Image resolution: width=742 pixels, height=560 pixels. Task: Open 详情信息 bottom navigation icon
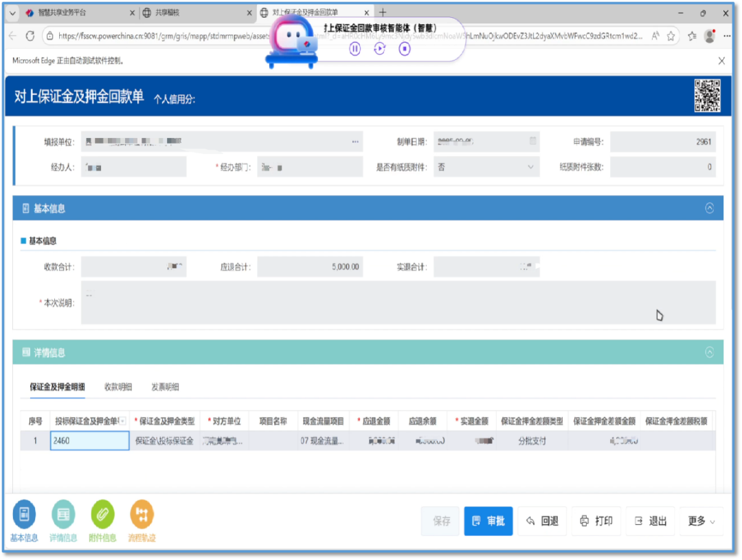coord(63,521)
